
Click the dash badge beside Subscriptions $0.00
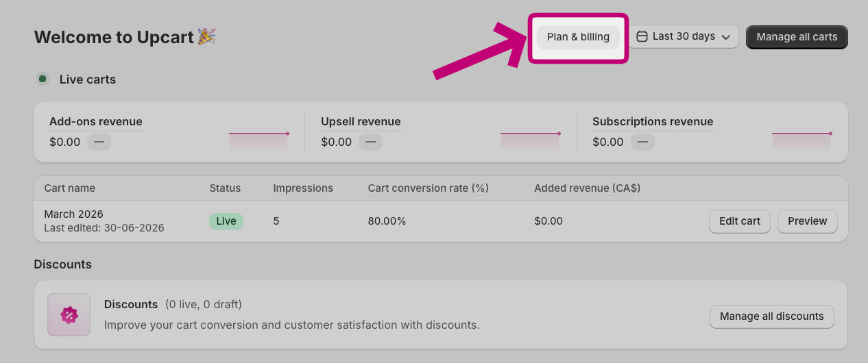(642, 142)
